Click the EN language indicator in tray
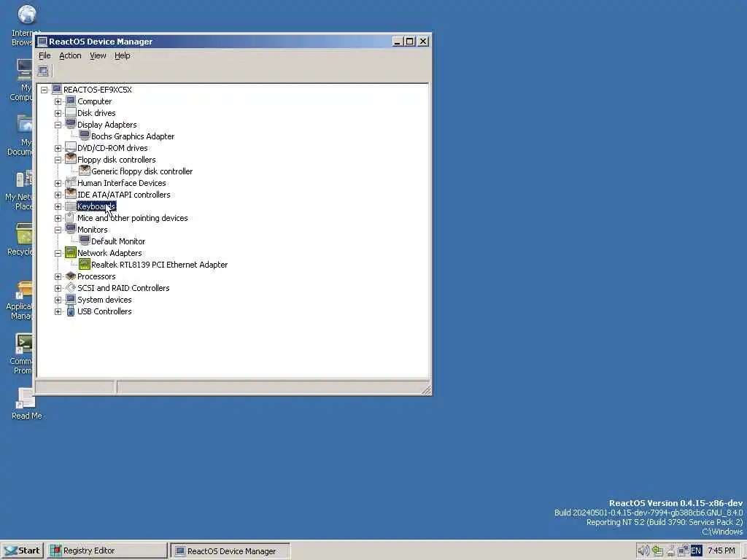 (x=696, y=551)
